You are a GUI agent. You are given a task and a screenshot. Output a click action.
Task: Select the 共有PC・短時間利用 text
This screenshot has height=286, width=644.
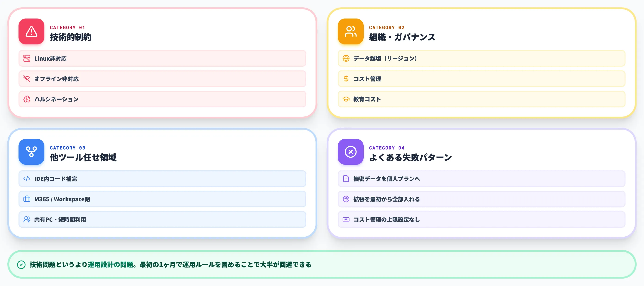[60, 220]
